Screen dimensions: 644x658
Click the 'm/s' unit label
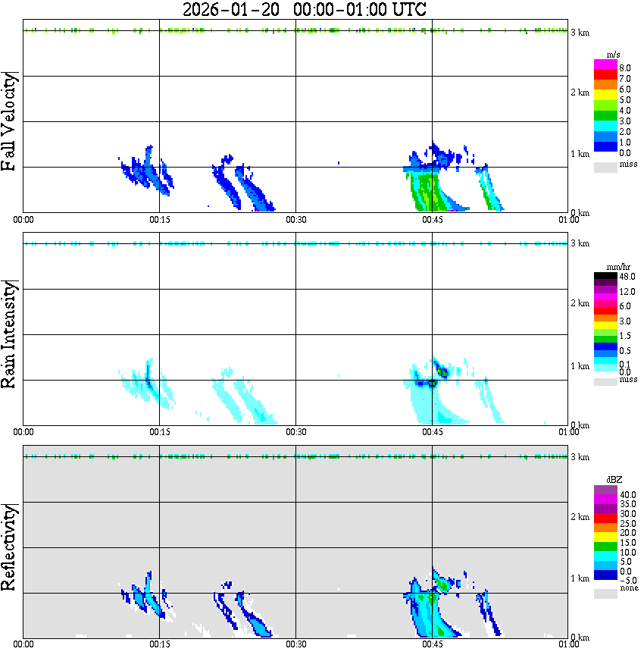click(613, 55)
